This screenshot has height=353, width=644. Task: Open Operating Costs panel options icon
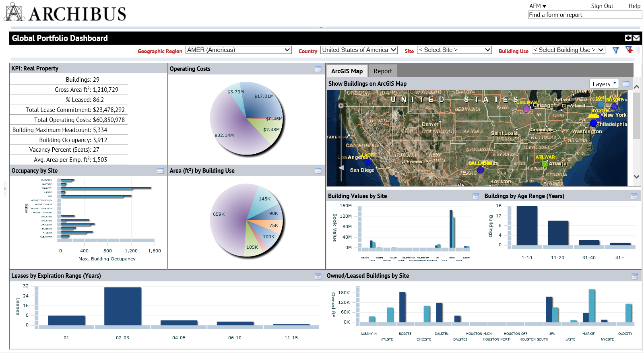318,69
